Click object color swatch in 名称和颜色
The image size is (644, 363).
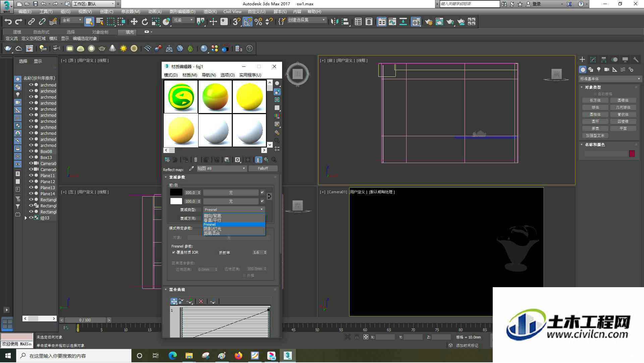click(632, 153)
